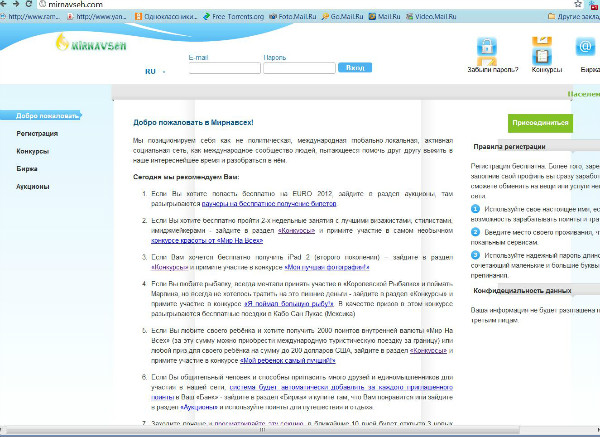
Task: Select Биржа in the left menu
Action: point(27,169)
